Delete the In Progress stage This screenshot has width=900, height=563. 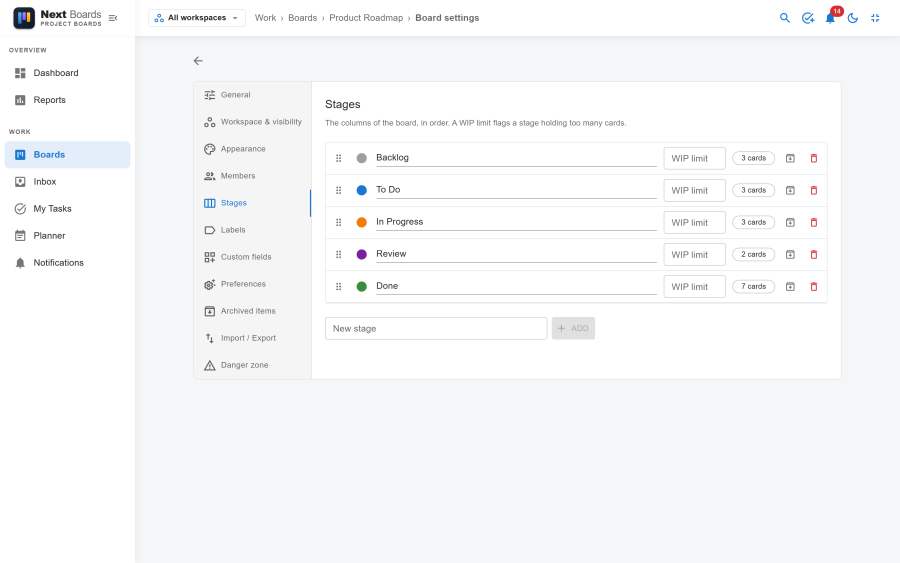click(x=813, y=223)
